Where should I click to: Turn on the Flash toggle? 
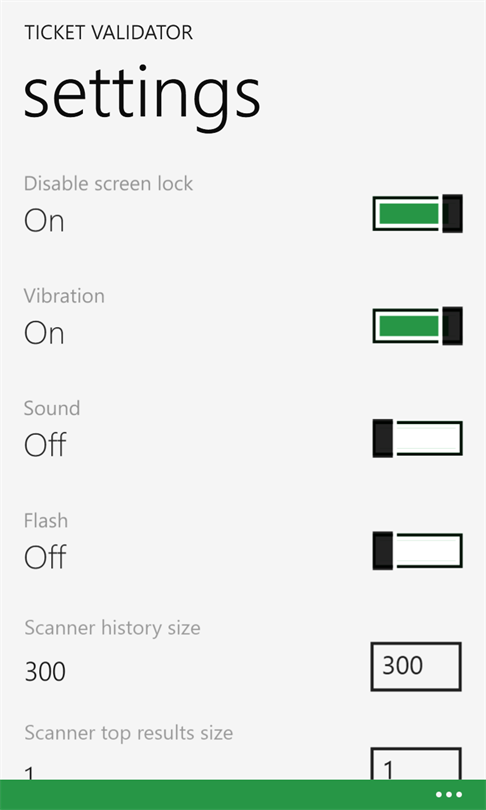coord(417,551)
